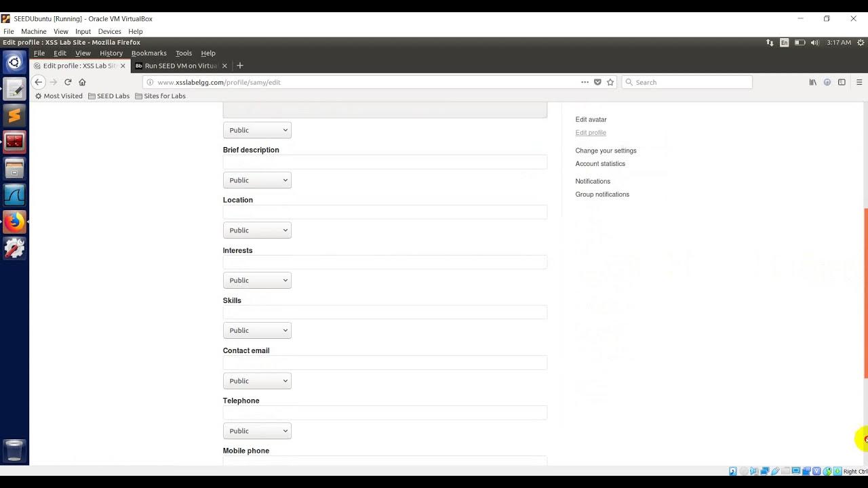
Task: Open Edit avatar link
Action: tap(591, 119)
